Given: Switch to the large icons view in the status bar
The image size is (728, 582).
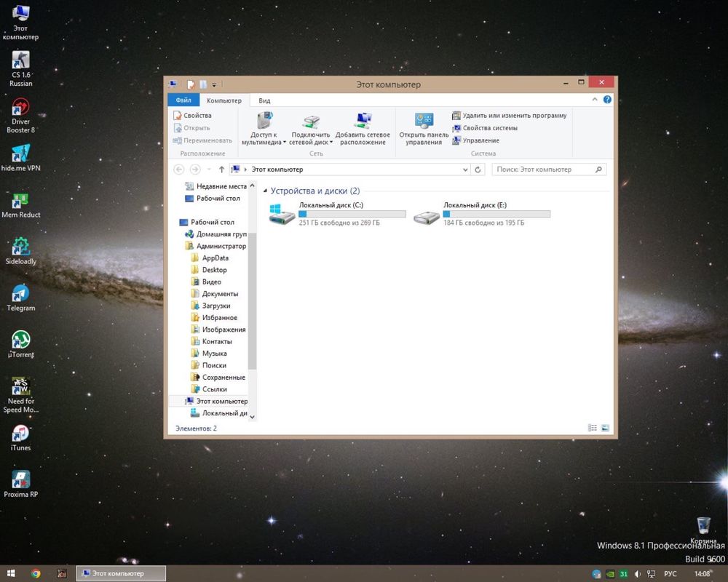Looking at the screenshot, I should pyautogui.click(x=605, y=428).
